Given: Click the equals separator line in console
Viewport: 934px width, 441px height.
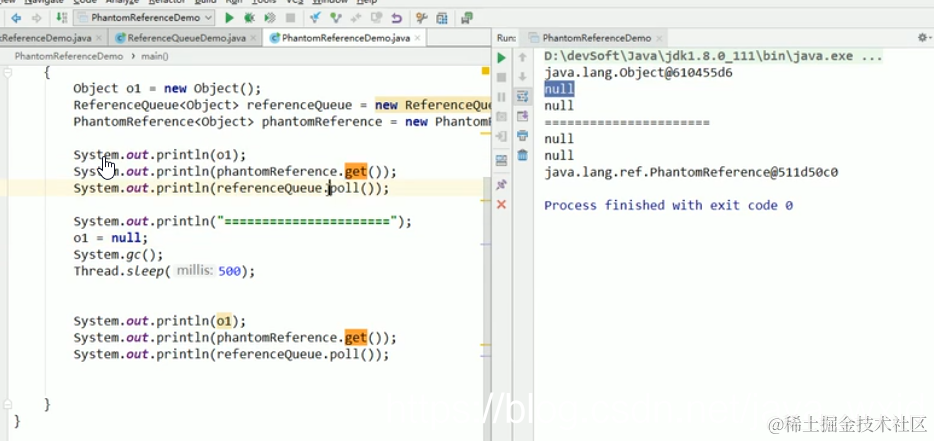Looking at the screenshot, I should click(627, 123).
